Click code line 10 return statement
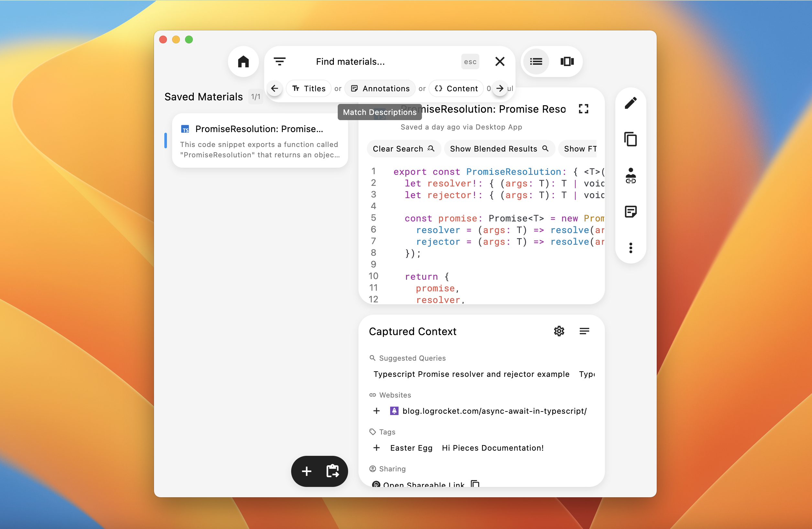The image size is (812, 529). (427, 276)
